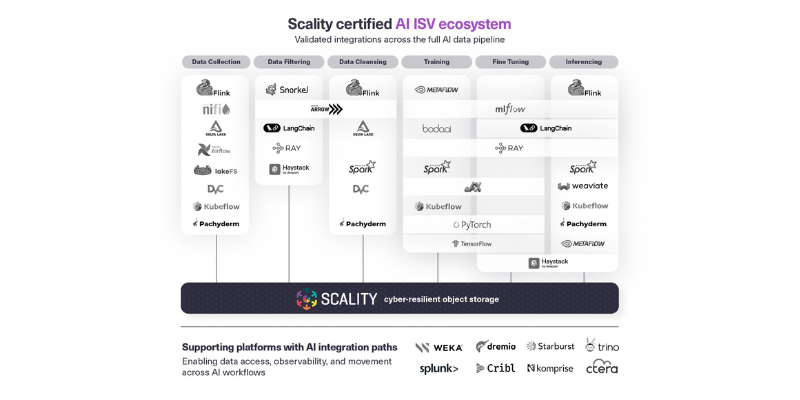Click the lakeFS logo

click(215, 170)
